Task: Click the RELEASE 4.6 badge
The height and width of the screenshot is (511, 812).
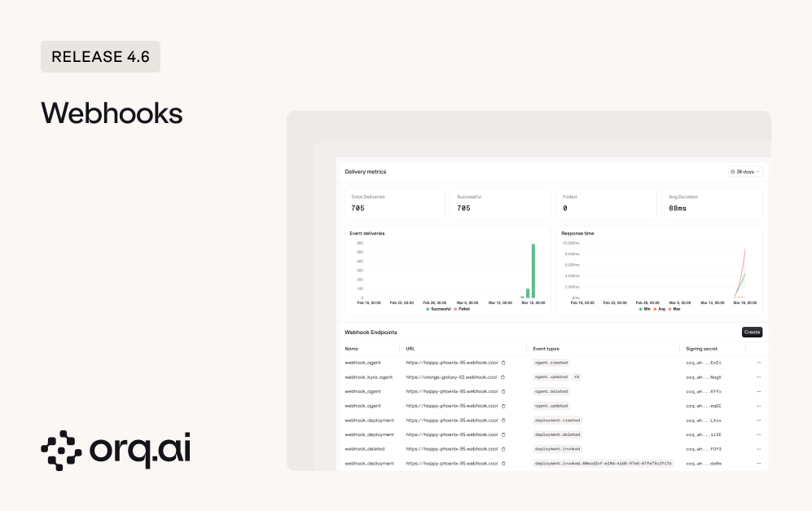Action: point(100,56)
